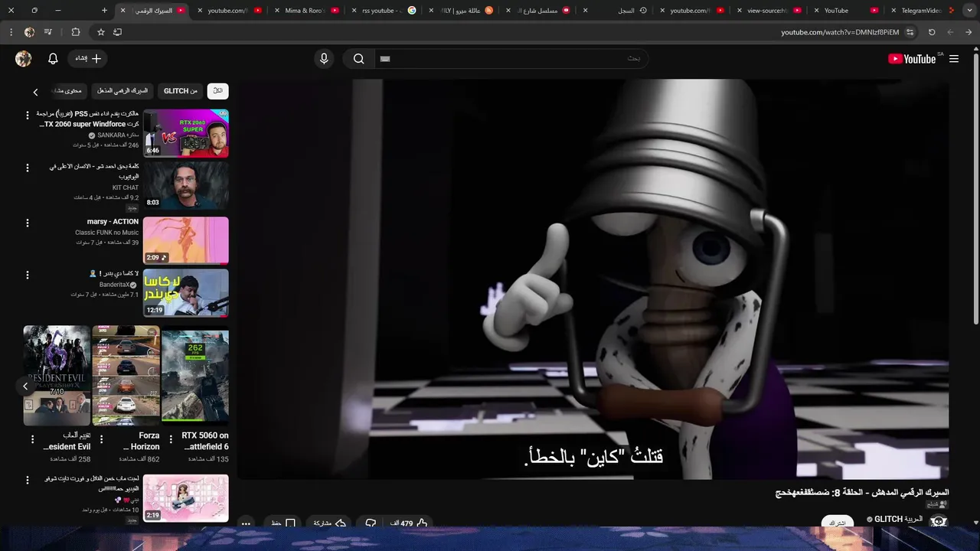This screenshot has width=980, height=551.
Task: Open options for RTX 5060 Battlefield short
Action: point(170,439)
